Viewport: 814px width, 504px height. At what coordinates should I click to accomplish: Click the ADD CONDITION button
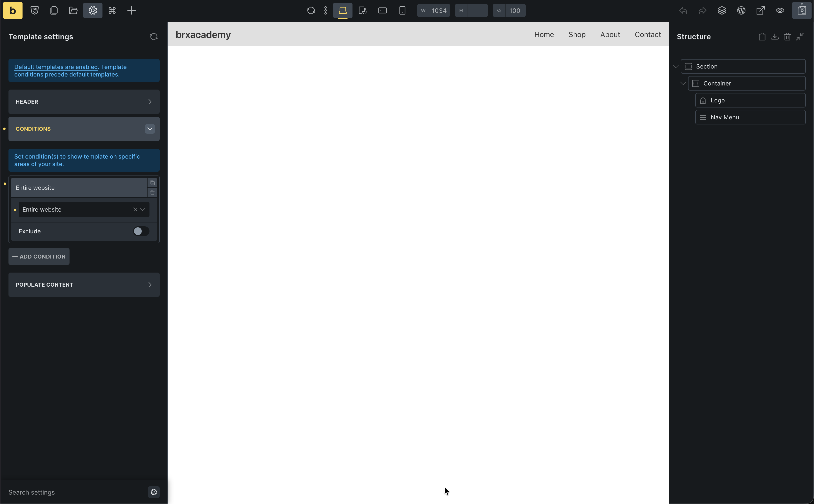pos(39,257)
